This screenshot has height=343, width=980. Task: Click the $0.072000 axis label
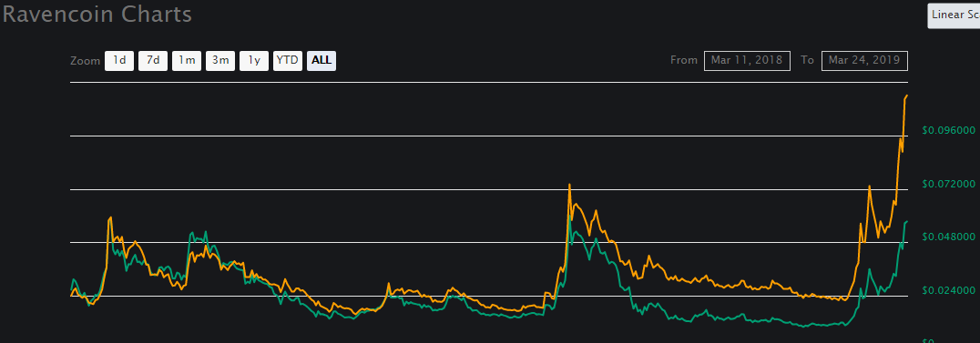pos(949,184)
